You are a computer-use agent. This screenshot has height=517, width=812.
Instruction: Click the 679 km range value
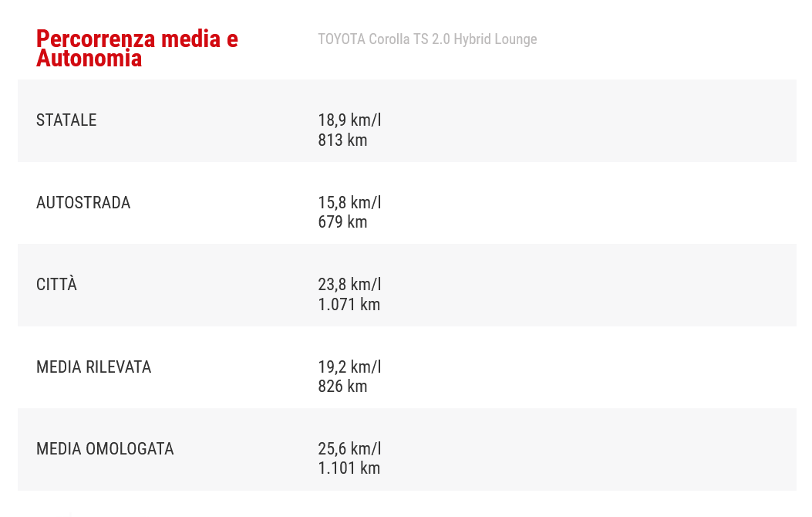coord(342,222)
